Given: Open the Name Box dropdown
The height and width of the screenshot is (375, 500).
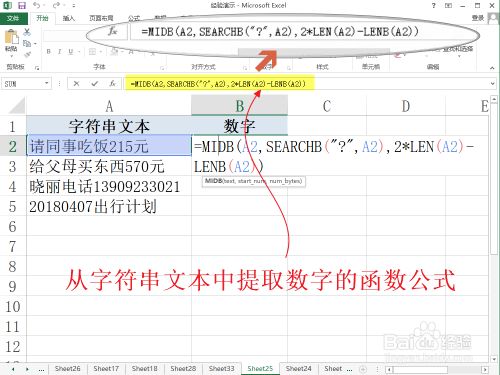Looking at the screenshot, I should pyautogui.click(x=47, y=83).
